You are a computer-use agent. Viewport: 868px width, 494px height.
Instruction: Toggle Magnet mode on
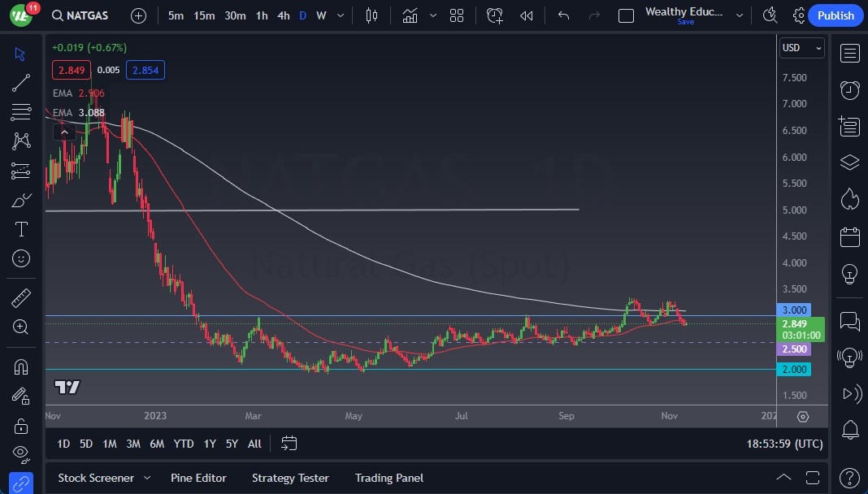21,366
